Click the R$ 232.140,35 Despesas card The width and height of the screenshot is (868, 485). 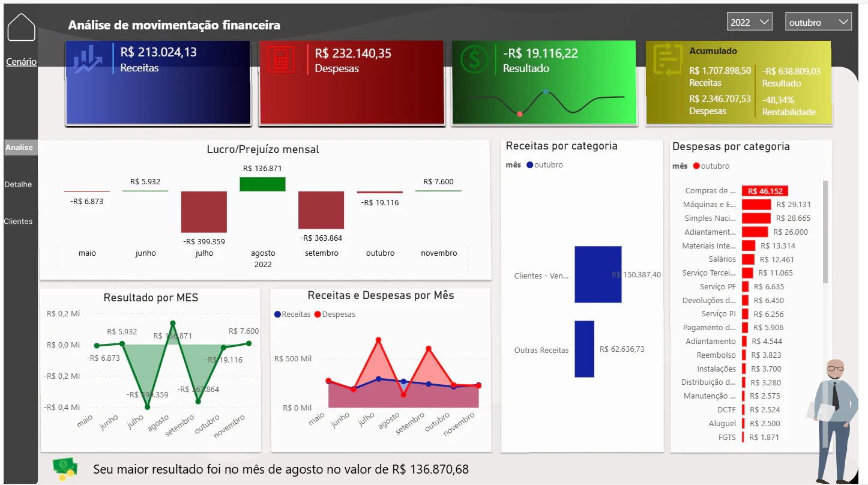click(352, 83)
